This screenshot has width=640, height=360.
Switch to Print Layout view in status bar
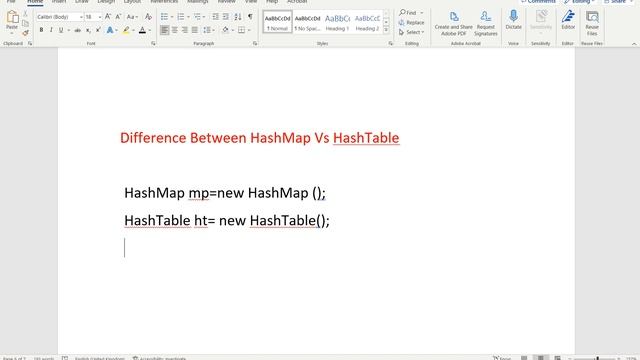[540, 358]
